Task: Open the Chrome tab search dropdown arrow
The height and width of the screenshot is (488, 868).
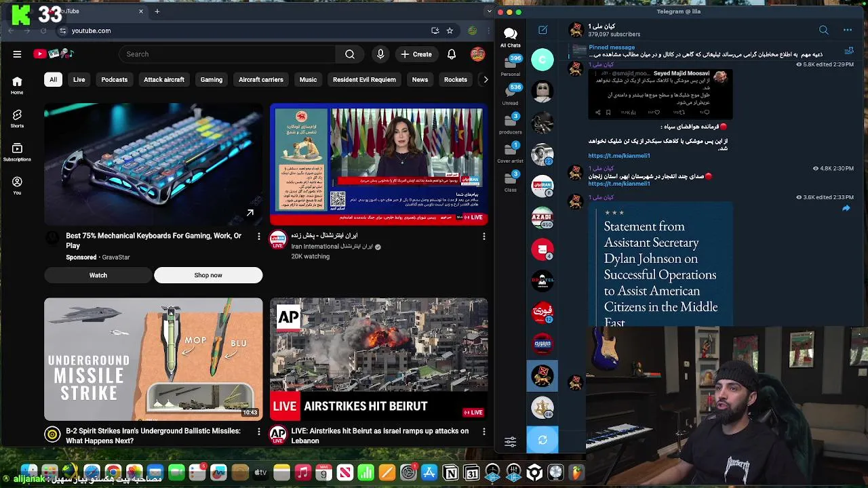Action: (x=489, y=11)
